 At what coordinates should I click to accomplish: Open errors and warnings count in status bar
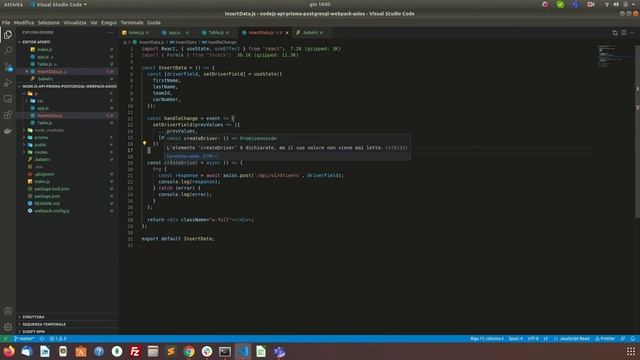coord(58,339)
